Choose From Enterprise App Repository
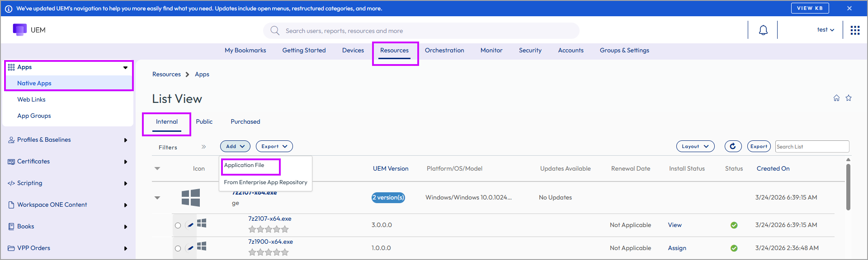868x260 pixels. coord(265,182)
